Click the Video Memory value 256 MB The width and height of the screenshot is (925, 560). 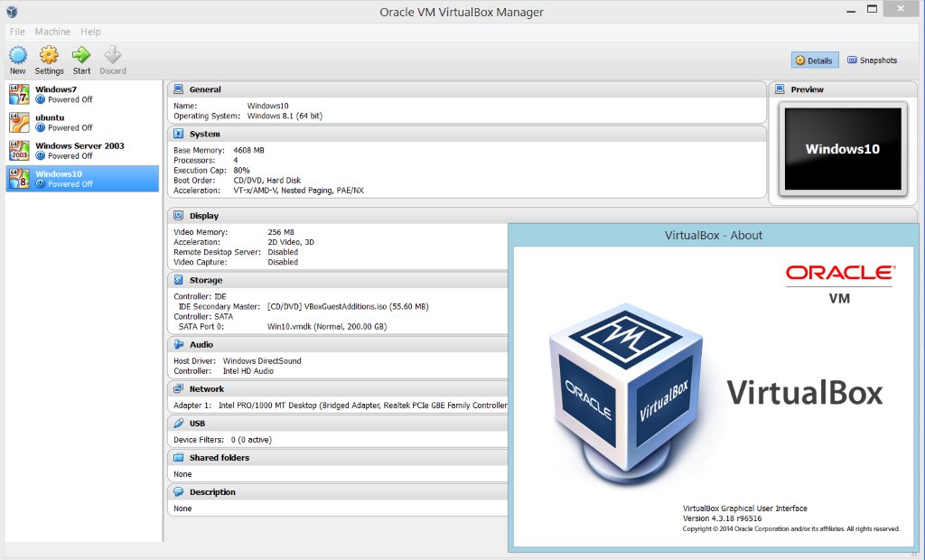pyautogui.click(x=281, y=232)
